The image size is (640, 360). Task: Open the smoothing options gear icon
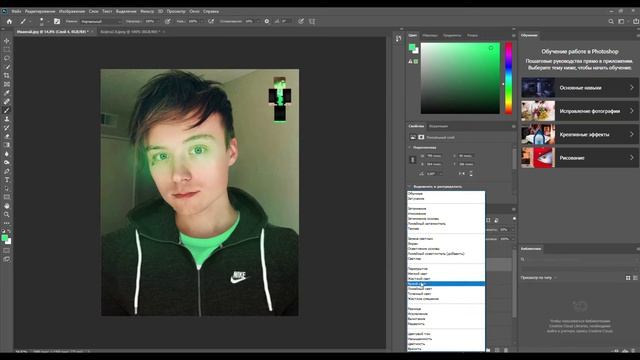point(267,21)
